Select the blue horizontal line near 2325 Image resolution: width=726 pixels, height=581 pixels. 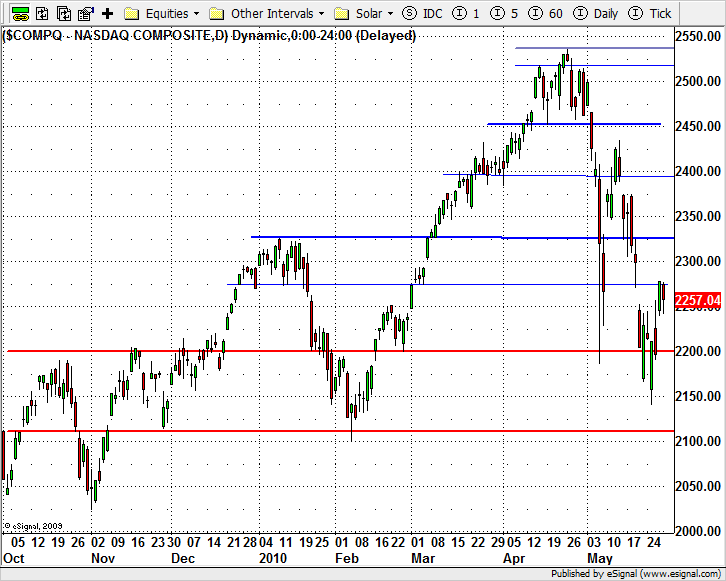(x=462, y=237)
